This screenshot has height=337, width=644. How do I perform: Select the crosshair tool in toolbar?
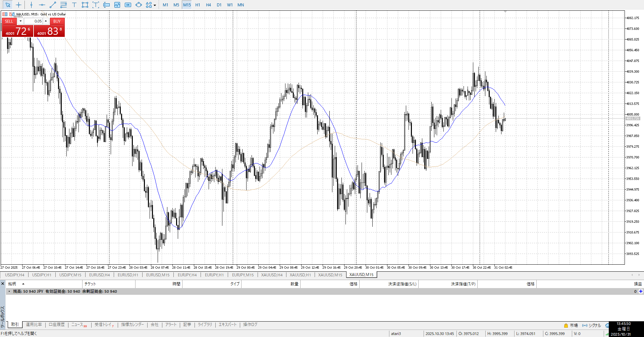point(18,5)
